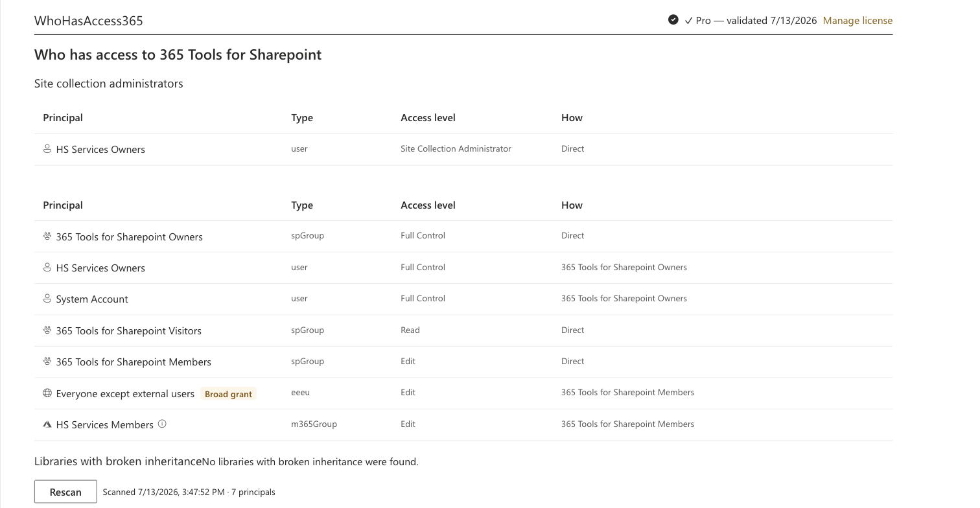
Task: Click 'System Account' principal name
Action: tap(92, 299)
